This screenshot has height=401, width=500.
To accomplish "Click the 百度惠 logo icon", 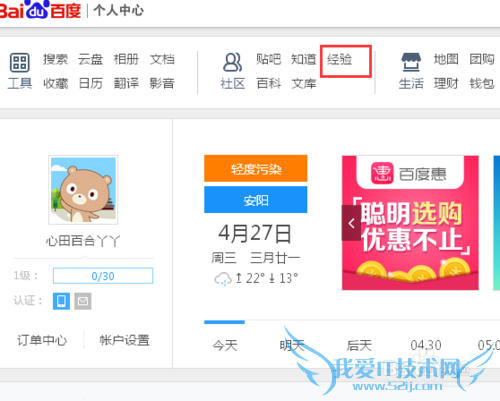I will [x=382, y=173].
